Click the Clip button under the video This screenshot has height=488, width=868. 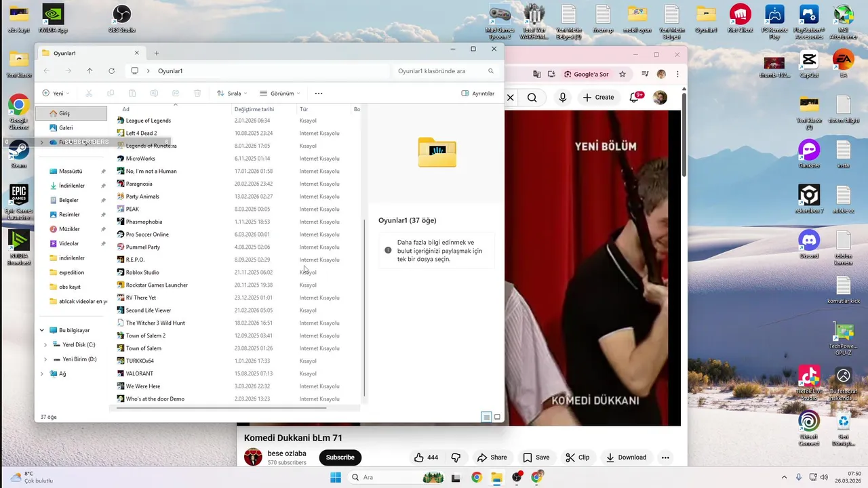[578, 457]
